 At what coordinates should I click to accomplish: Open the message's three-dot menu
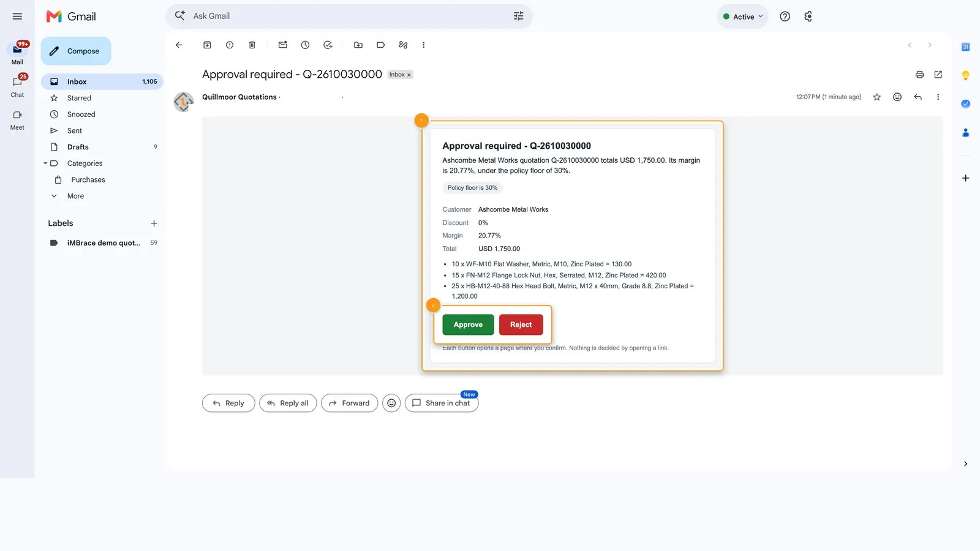coord(938,97)
